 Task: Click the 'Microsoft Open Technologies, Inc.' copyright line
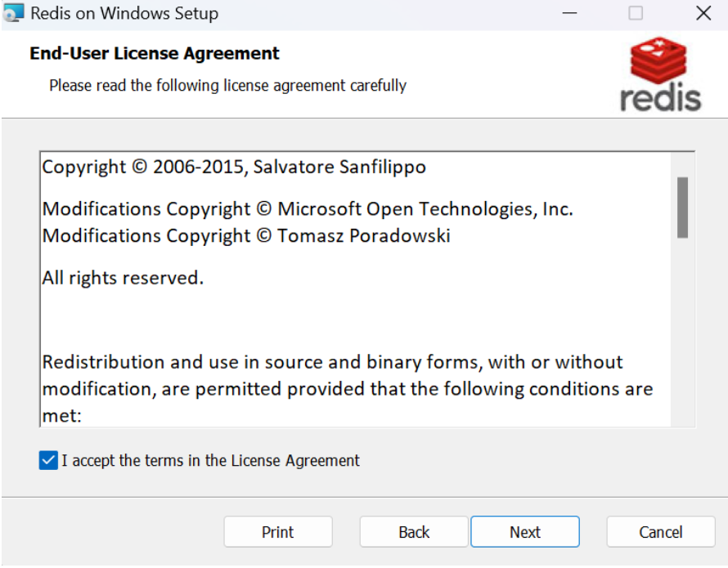308,209
